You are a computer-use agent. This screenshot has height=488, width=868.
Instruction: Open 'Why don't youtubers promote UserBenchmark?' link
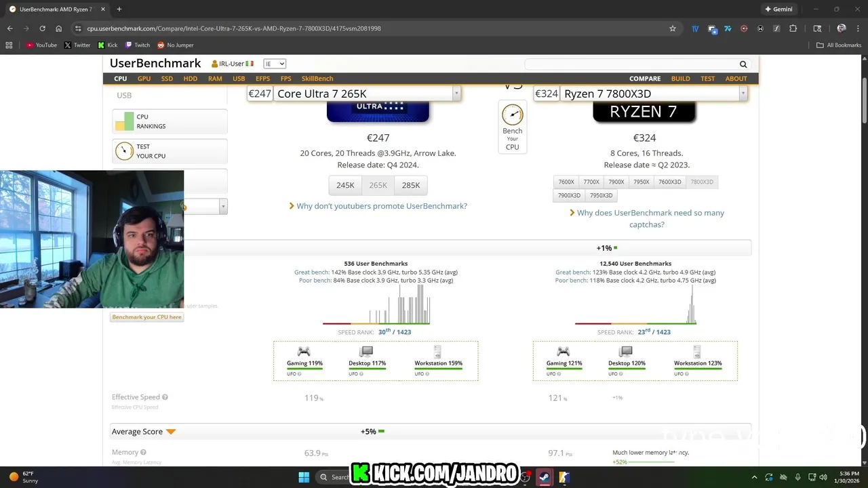click(x=382, y=206)
